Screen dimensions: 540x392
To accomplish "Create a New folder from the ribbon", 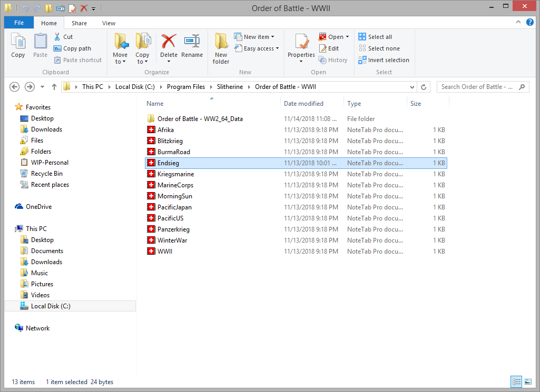I will pos(221,47).
